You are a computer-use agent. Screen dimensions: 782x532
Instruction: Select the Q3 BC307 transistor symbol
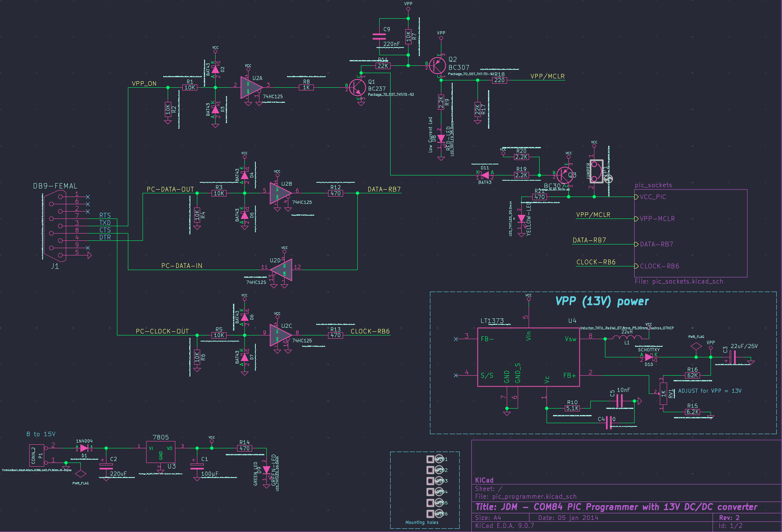tap(564, 175)
